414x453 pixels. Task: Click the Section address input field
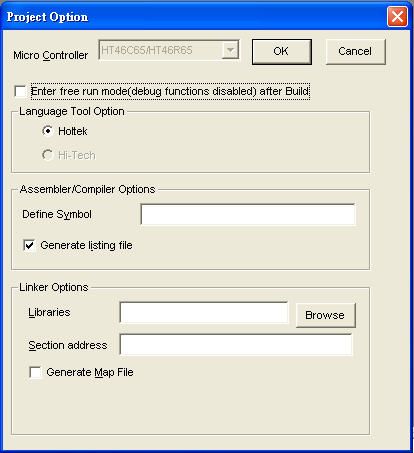(x=236, y=344)
